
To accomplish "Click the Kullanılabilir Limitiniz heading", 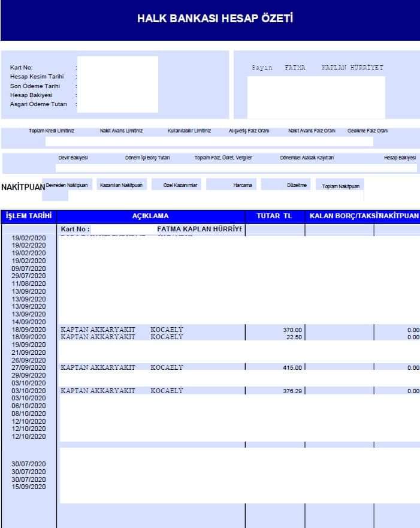I will point(189,131).
